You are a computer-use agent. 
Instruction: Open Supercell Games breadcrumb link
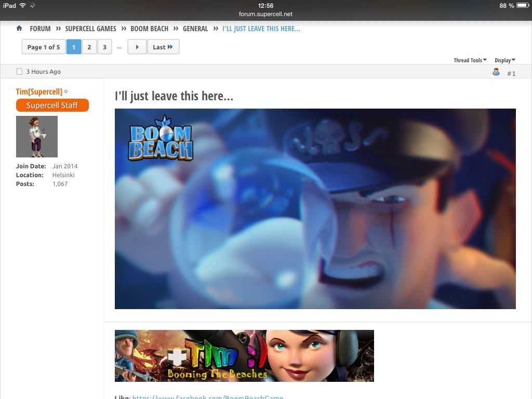coord(91,29)
